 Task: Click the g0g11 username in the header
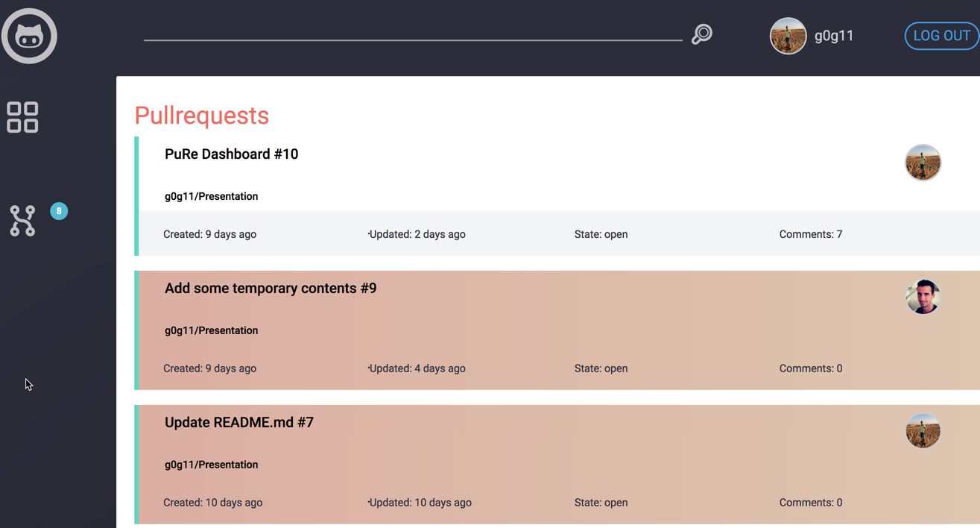pos(834,35)
